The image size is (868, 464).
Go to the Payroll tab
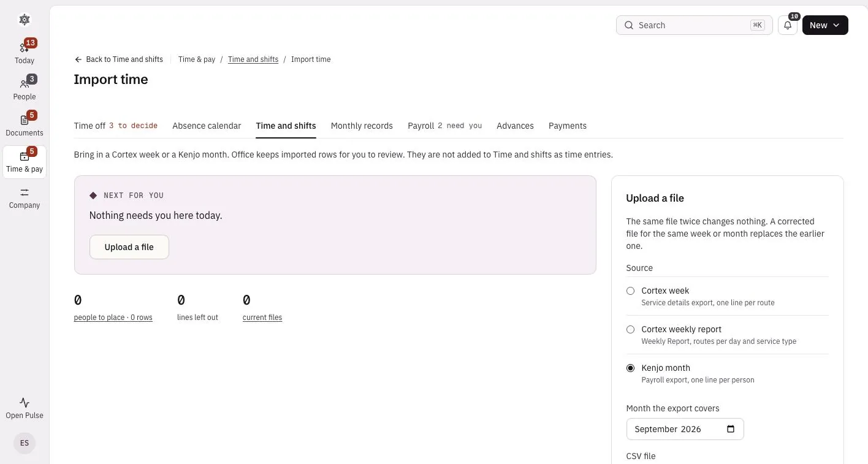click(444, 126)
